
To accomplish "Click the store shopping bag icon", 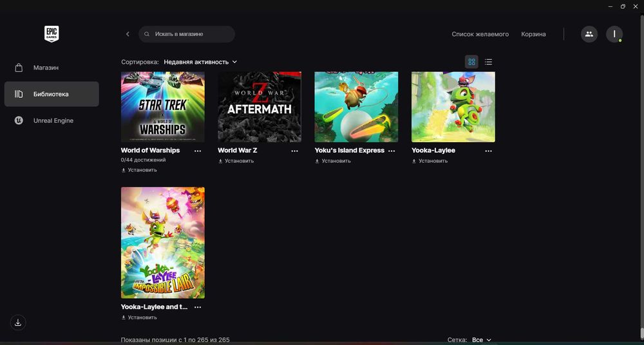I will pos(19,68).
